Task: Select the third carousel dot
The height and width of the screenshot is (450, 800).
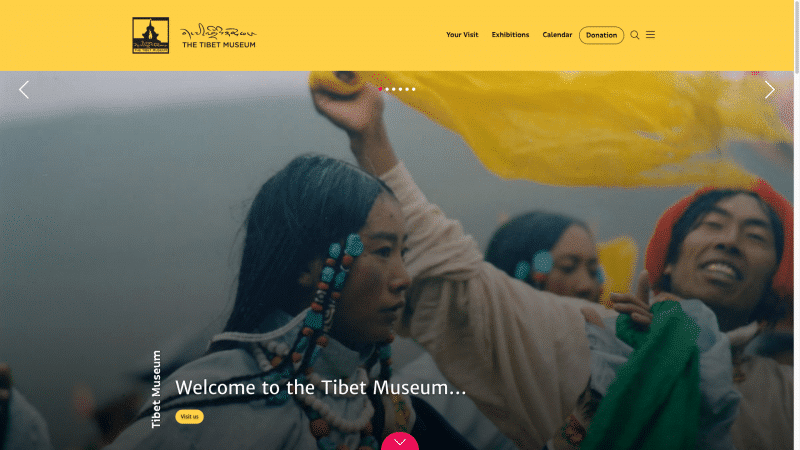Action: tap(393, 89)
